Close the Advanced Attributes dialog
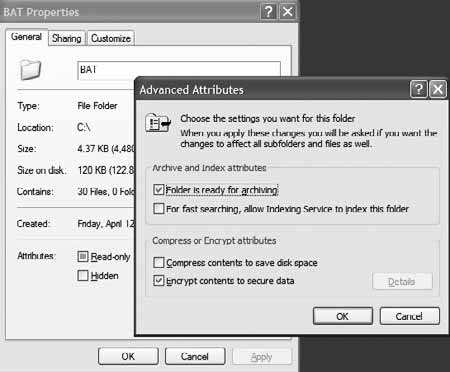This screenshot has width=450, height=372. (x=438, y=89)
